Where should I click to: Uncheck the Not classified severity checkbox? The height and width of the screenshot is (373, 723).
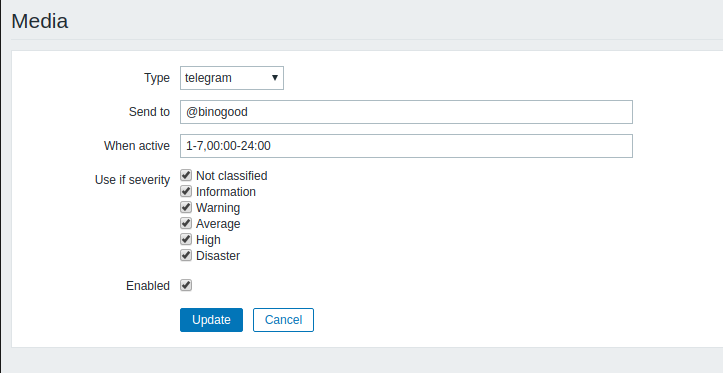pyautogui.click(x=186, y=175)
